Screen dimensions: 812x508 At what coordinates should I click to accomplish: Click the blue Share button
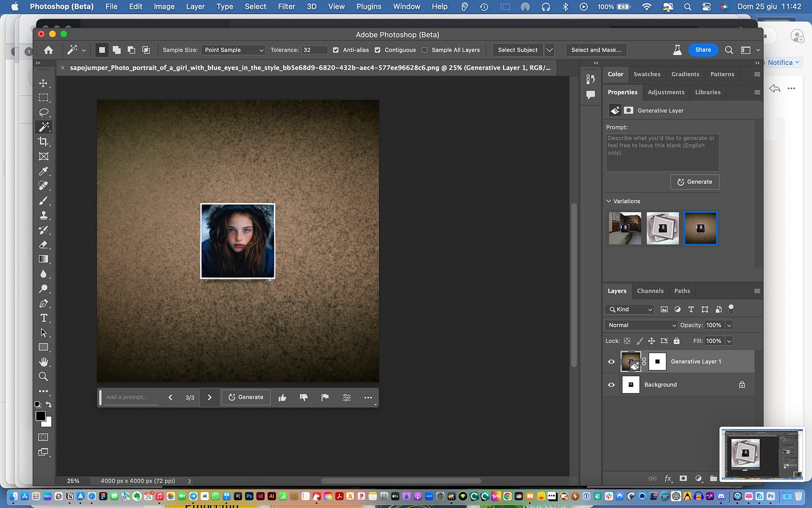pyautogui.click(x=703, y=50)
